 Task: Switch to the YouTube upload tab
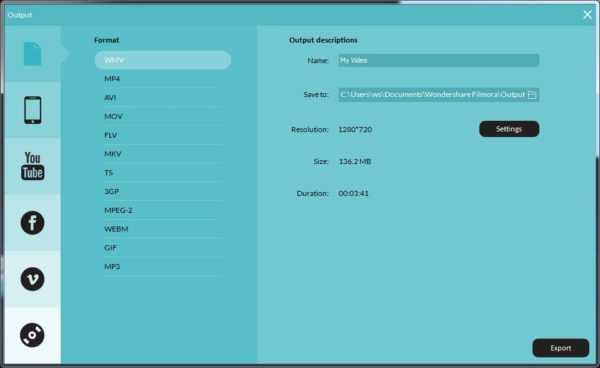[x=33, y=166]
